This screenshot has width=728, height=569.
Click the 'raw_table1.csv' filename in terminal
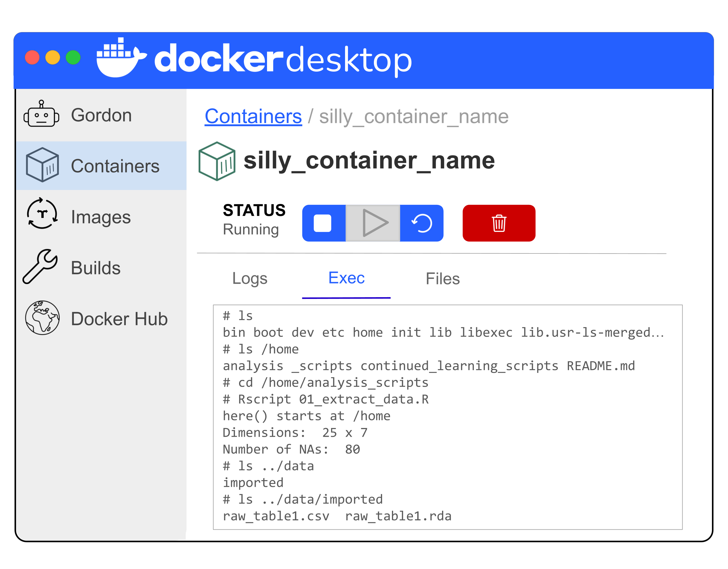pos(276,516)
